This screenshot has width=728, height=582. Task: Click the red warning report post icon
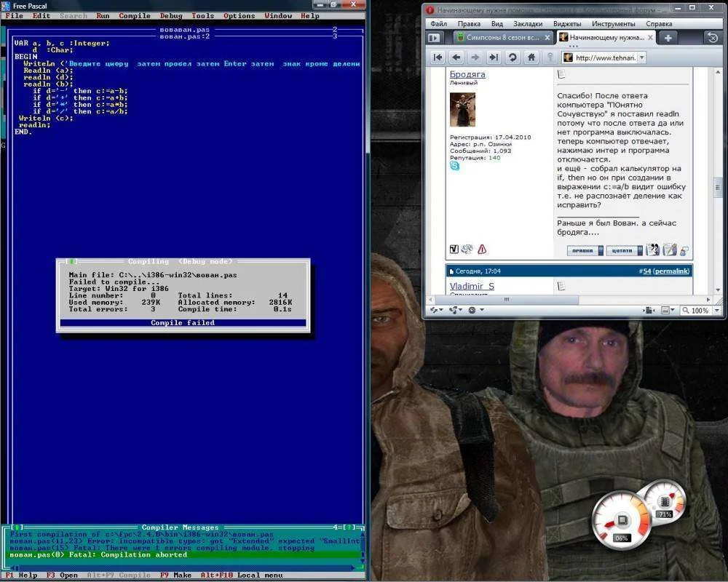[482, 250]
